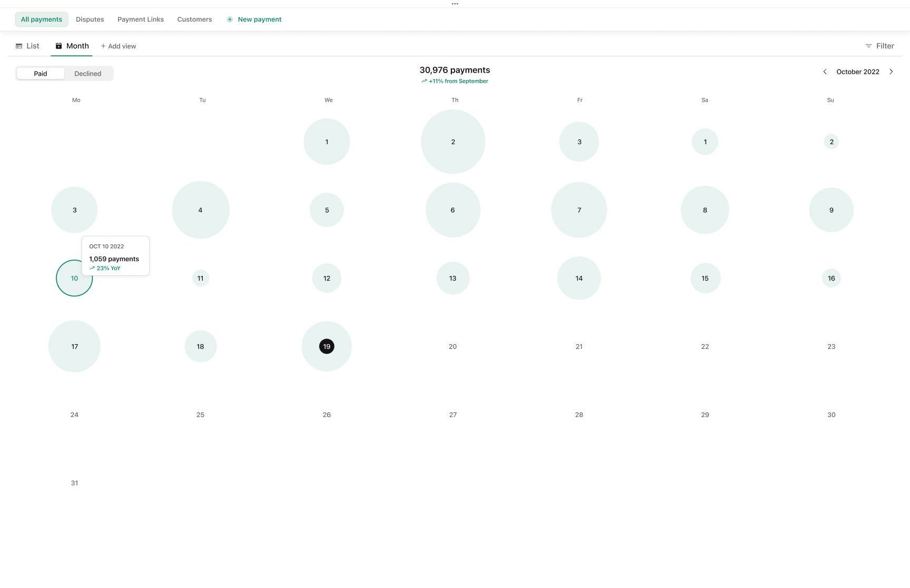Select the October 18 bubble
Screen dimensions: 910x588
[201, 346]
